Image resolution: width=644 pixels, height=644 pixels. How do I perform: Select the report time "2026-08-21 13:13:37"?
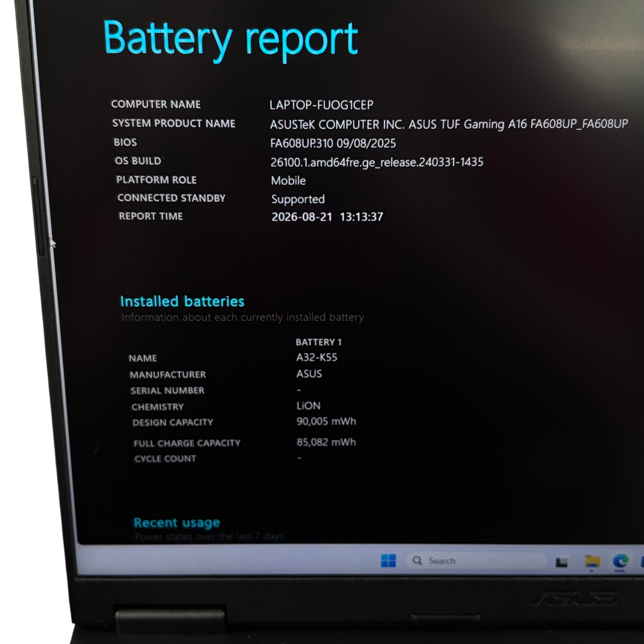coord(327,217)
